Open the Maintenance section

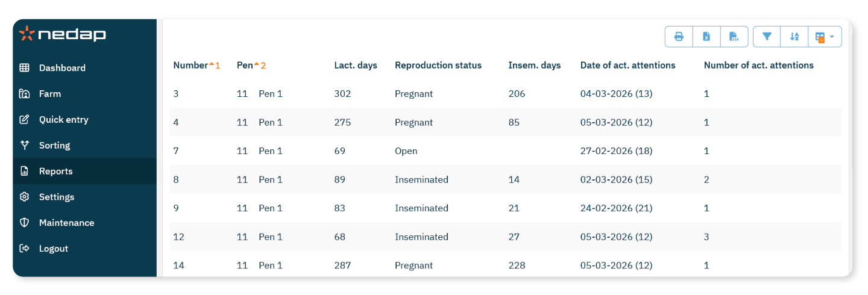pos(66,223)
